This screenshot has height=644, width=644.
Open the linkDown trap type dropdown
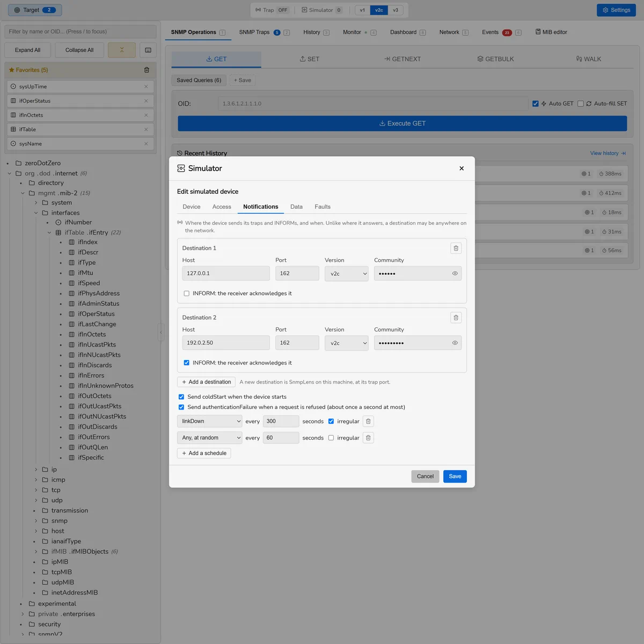210,421
